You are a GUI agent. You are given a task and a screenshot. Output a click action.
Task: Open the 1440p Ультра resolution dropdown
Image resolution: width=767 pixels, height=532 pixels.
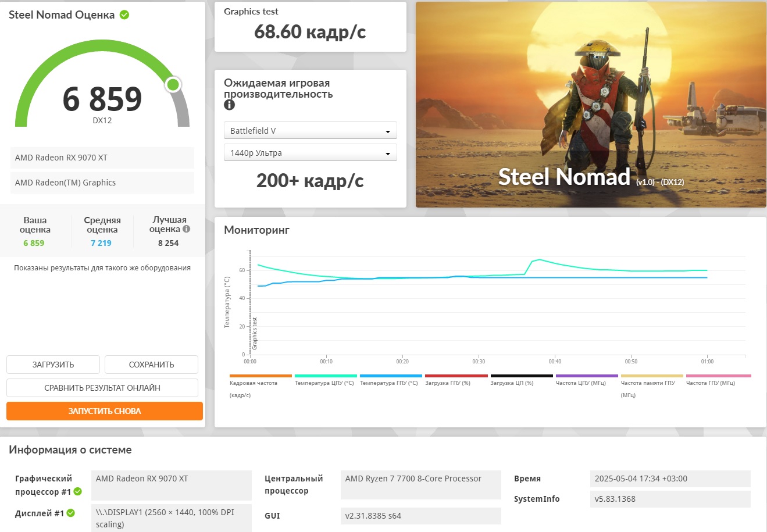click(311, 153)
